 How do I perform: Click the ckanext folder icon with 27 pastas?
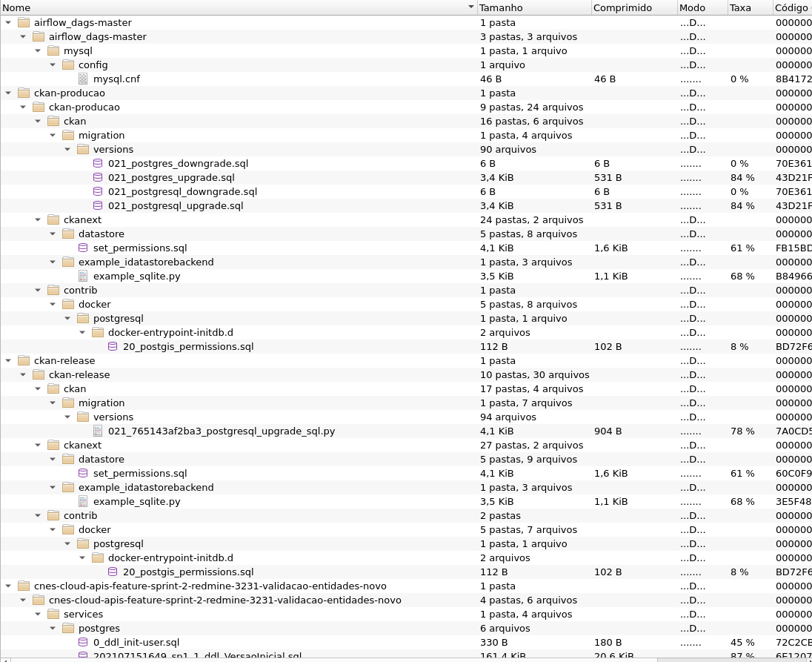(x=53, y=445)
